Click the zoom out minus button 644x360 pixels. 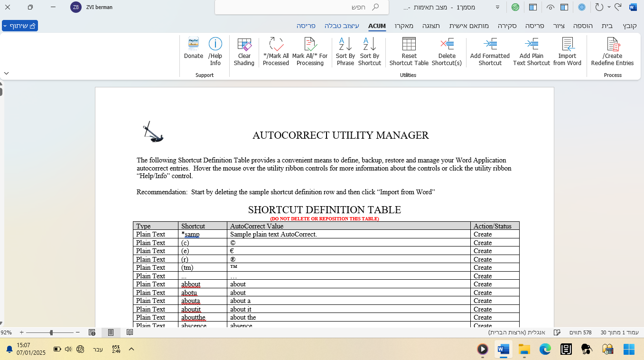tap(77, 332)
